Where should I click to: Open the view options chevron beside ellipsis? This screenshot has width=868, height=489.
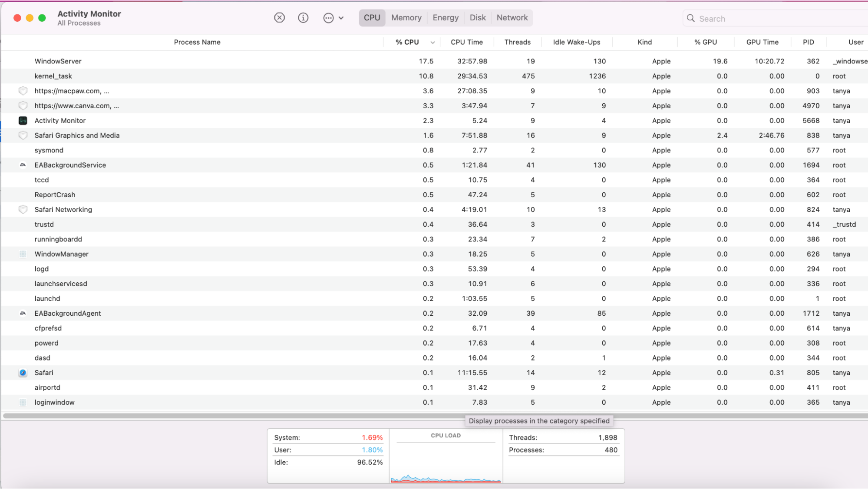pyautogui.click(x=342, y=18)
